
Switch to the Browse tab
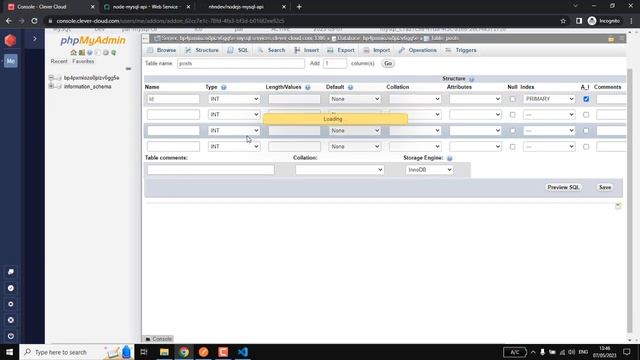(162, 50)
